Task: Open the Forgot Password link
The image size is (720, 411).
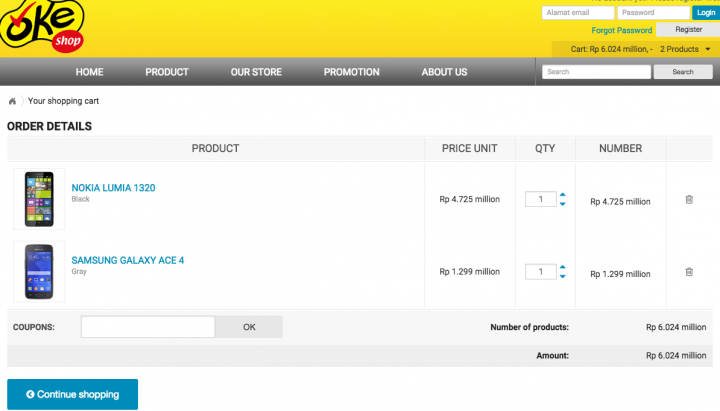Action: 622,30
